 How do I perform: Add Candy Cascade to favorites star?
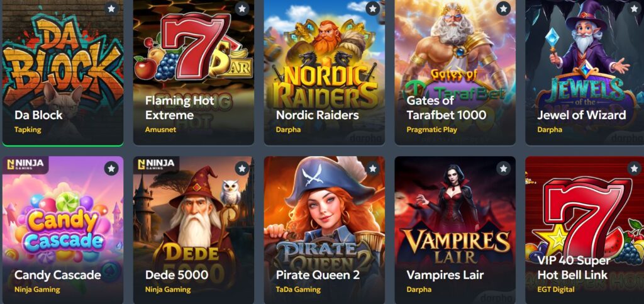(111, 168)
